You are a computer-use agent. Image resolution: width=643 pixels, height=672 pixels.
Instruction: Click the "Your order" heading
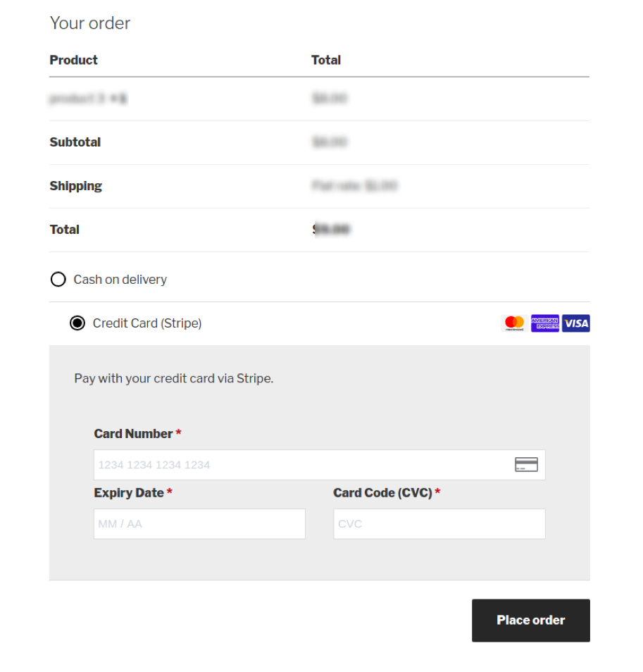point(90,23)
